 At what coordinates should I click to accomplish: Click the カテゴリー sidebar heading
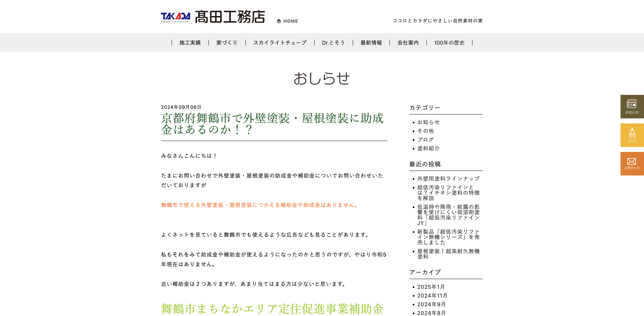click(425, 108)
